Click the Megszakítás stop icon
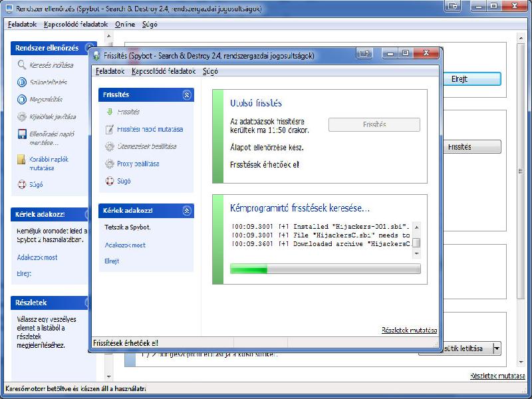The image size is (532, 399). tap(22, 99)
